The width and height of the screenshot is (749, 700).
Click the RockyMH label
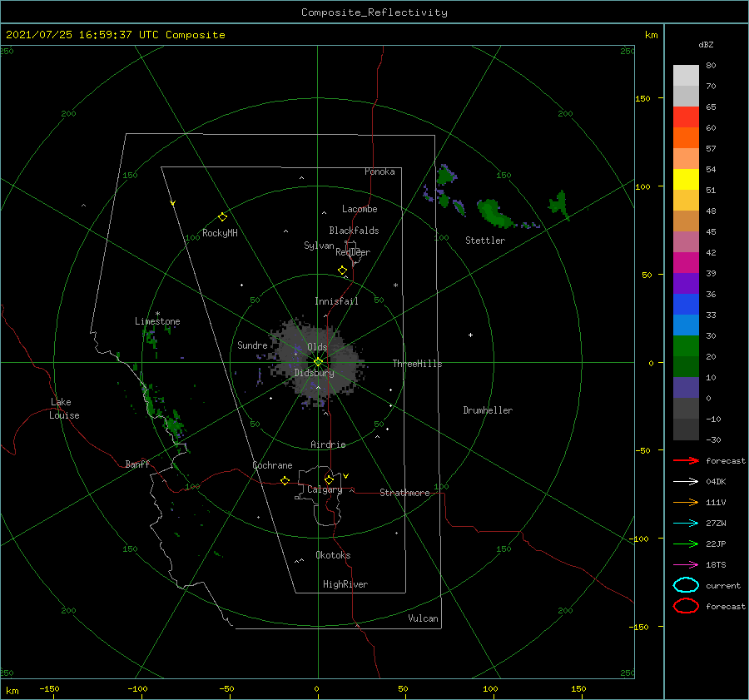point(220,233)
